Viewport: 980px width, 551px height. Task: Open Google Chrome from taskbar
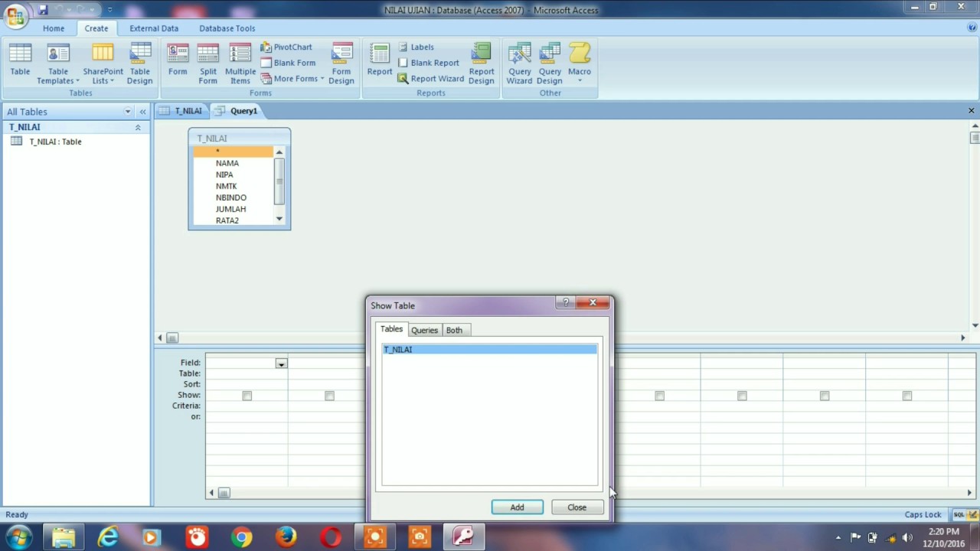click(x=242, y=537)
